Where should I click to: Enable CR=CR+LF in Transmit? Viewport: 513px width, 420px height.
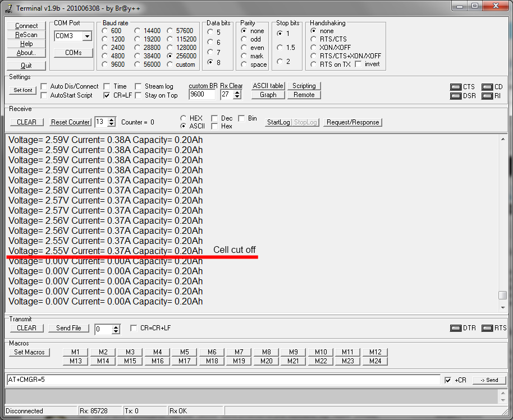click(x=134, y=328)
